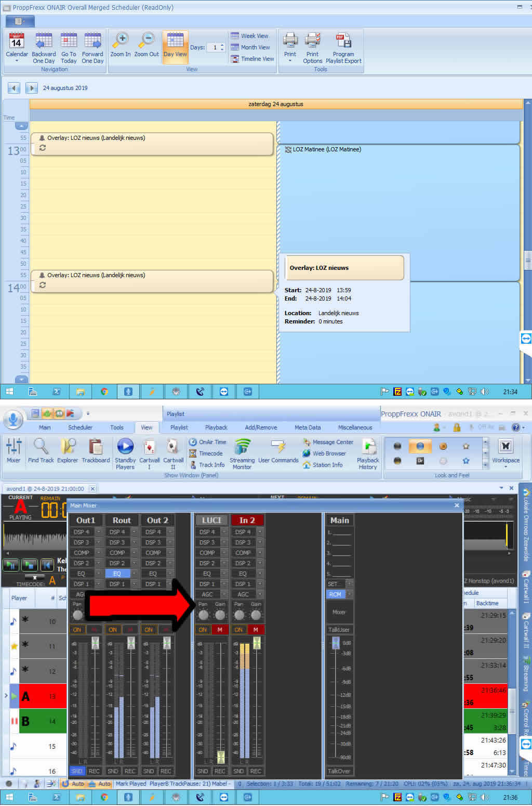Open the Explorer panel
The width and height of the screenshot is (532, 806).
point(68,451)
